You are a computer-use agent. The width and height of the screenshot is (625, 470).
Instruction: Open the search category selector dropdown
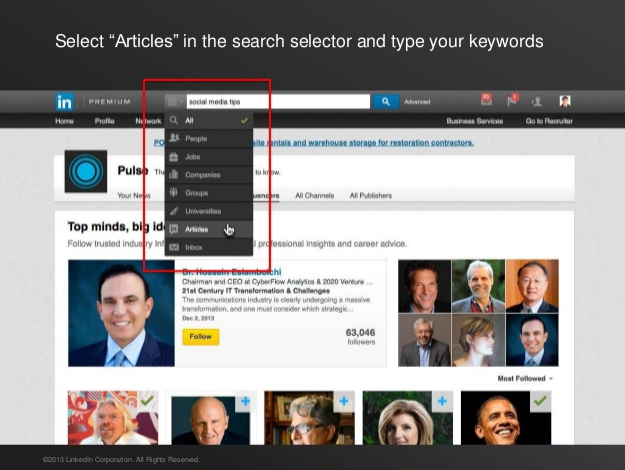pos(175,102)
